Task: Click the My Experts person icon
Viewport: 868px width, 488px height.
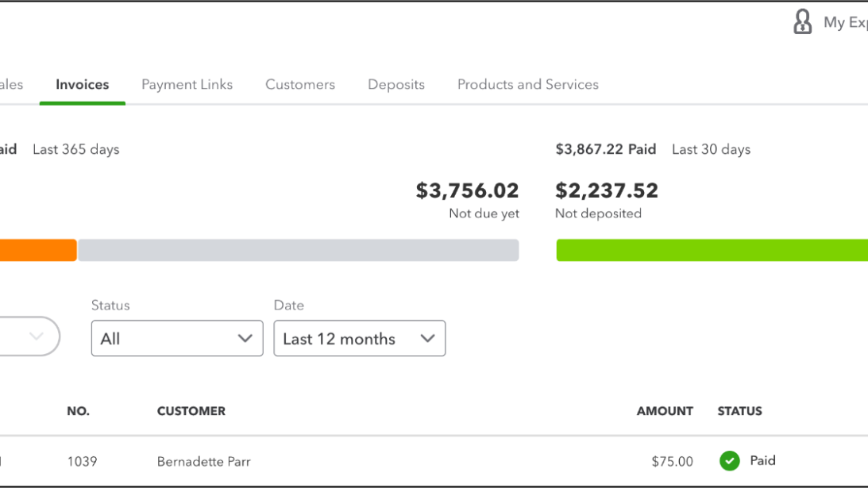Action: [803, 22]
